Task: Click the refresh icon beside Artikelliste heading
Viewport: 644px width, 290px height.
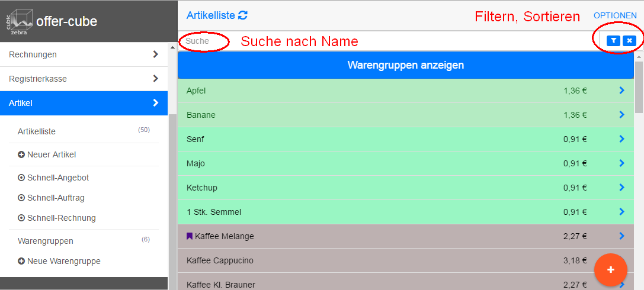Action: [x=243, y=15]
